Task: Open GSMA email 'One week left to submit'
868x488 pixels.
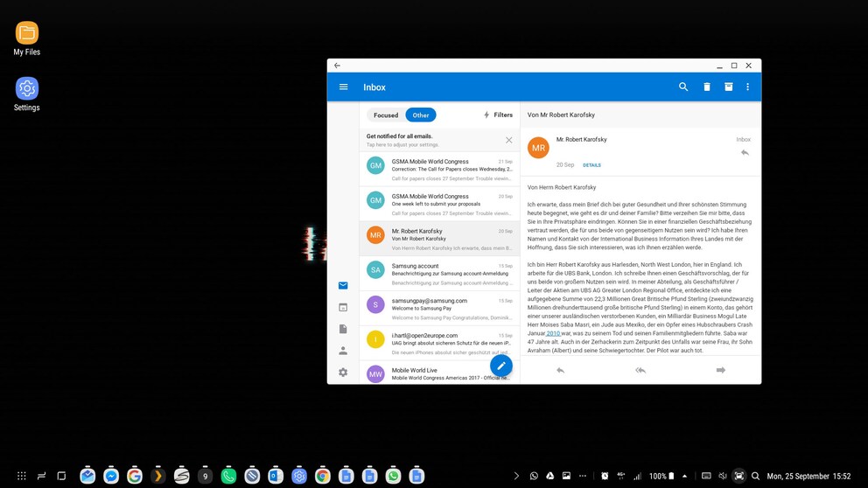Action: point(439,204)
